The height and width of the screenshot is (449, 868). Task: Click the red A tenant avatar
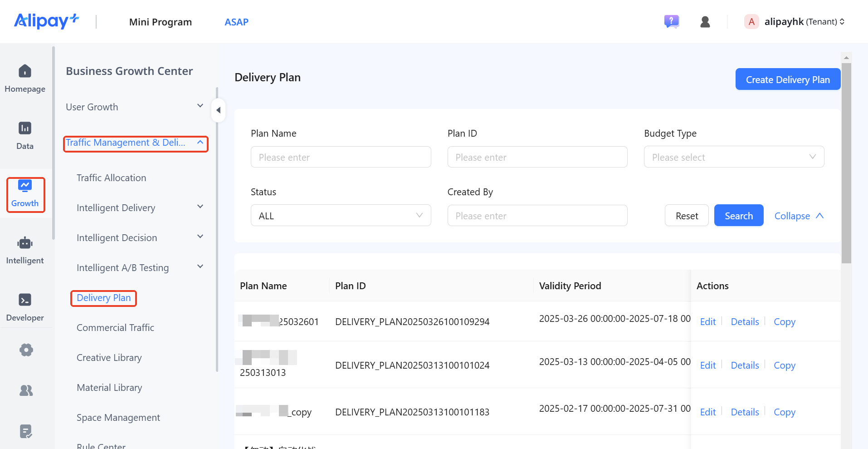point(751,21)
